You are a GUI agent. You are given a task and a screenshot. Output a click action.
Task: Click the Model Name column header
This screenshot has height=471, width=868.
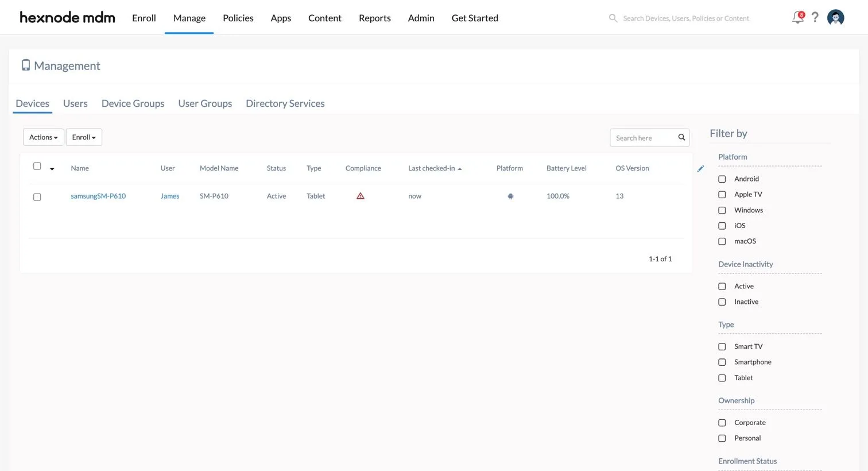[219, 168]
